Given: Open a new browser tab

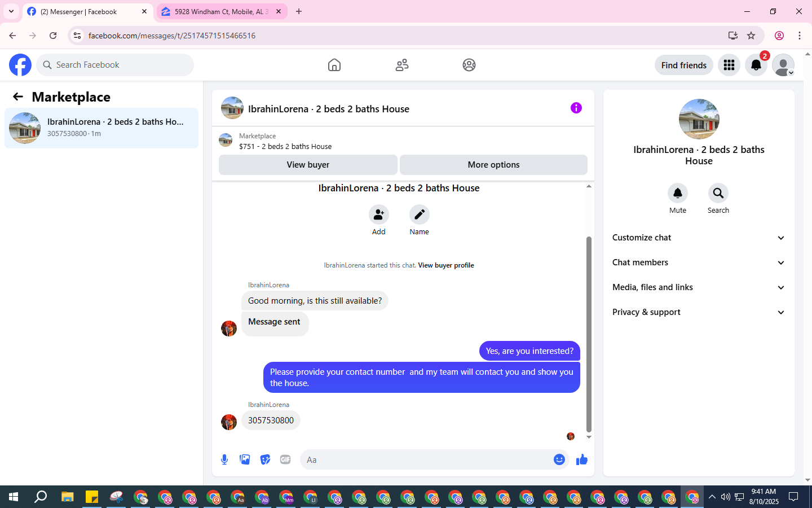Looking at the screenshot, I should (299, 11).
